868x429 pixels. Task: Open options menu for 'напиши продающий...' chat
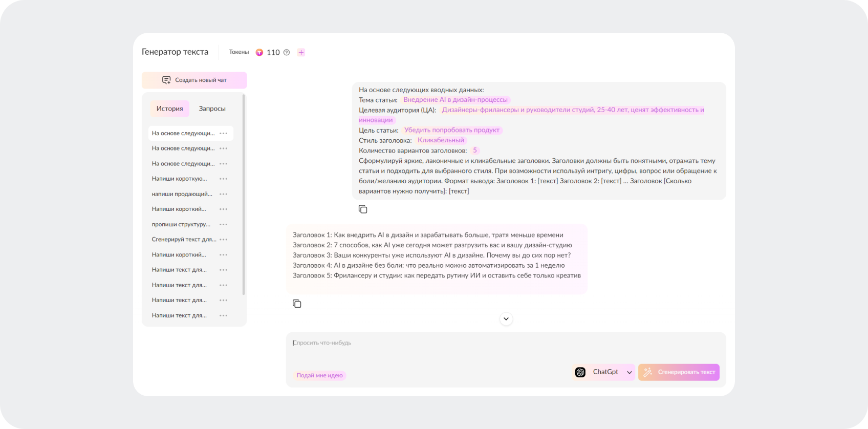coord(224,194)
